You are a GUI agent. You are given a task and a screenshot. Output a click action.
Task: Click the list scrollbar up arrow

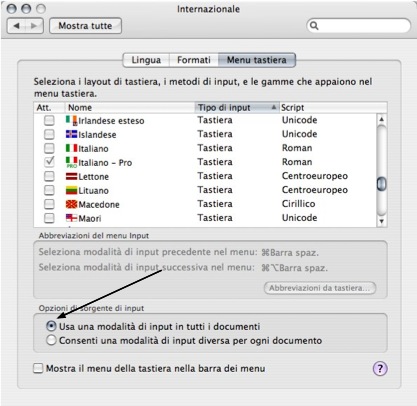[382, 119]
